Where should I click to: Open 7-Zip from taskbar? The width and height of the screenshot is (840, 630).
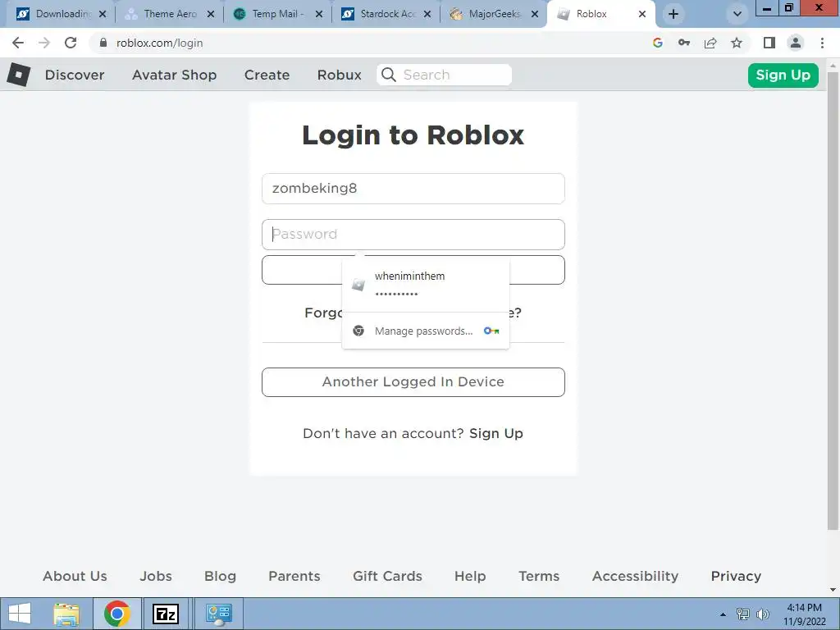166,614
